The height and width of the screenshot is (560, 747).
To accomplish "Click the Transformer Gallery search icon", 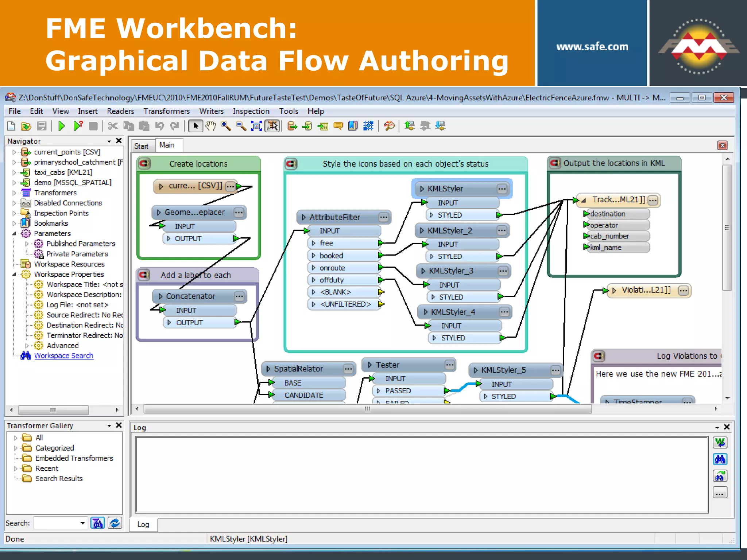I will (x=97, y=523).
